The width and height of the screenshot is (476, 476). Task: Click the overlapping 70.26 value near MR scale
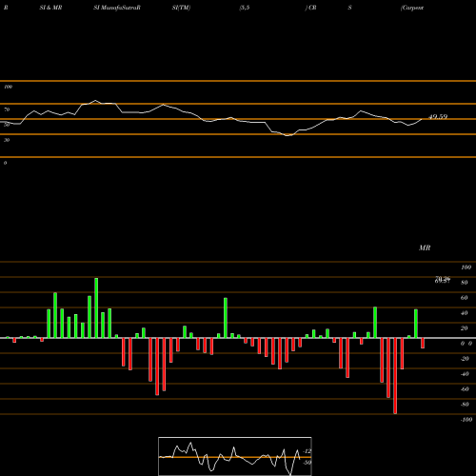pyautogui.click(x=443, y=278)
